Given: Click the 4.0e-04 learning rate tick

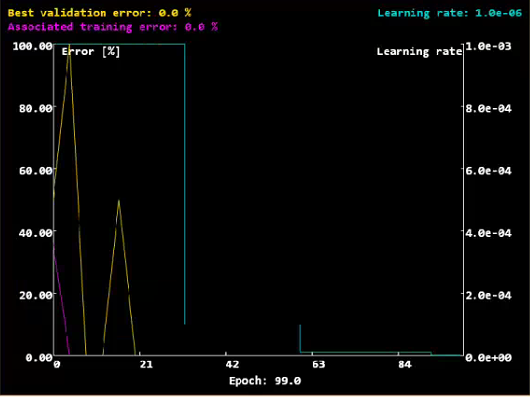Looking at the screenshot, I should pos(488,233).
